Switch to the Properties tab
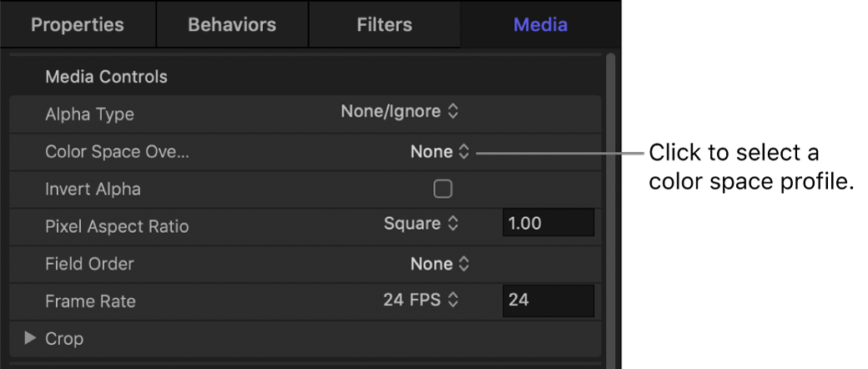 pos(77,24)
